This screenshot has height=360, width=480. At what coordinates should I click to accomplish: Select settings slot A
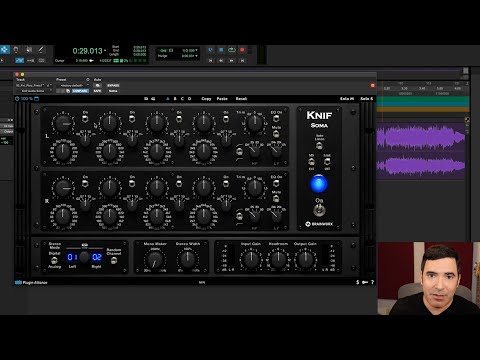coord(168,99)
